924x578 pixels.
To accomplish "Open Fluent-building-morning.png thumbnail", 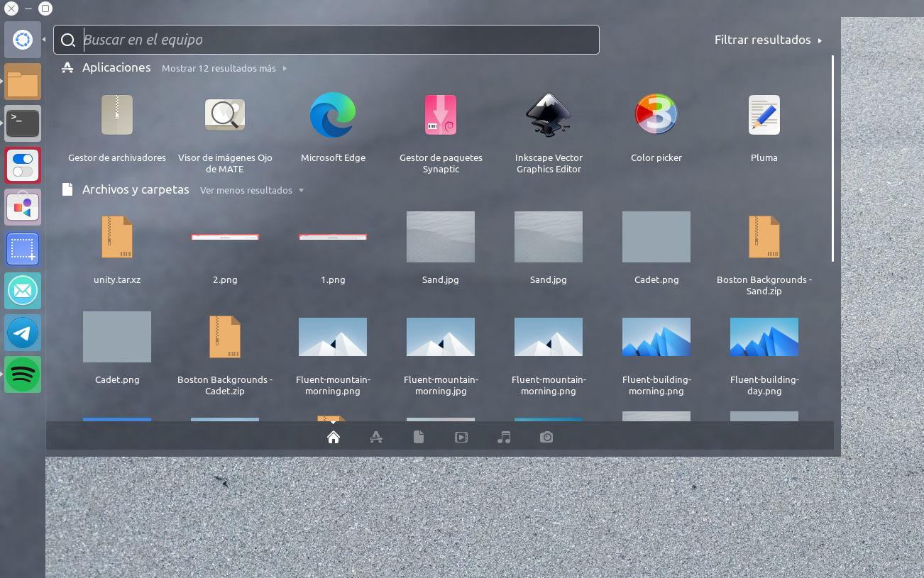I will (x=656, y=337).
